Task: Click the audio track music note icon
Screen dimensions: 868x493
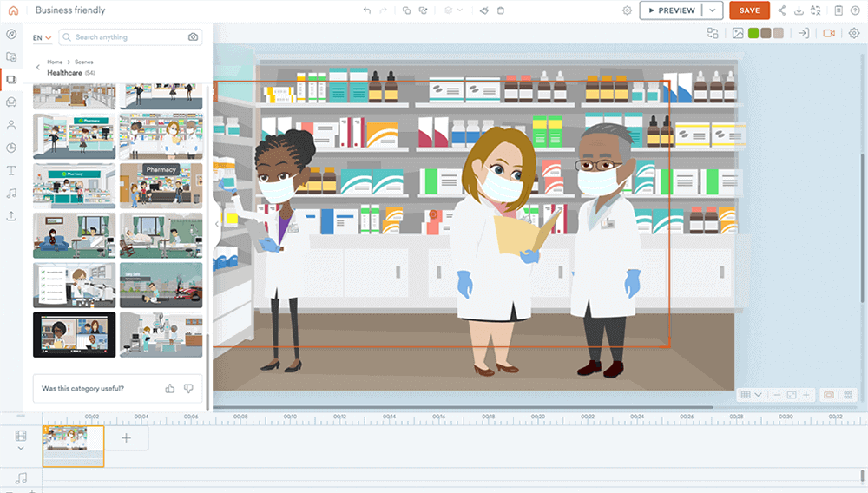Action: pyautogui.click(x=21, y=477)
